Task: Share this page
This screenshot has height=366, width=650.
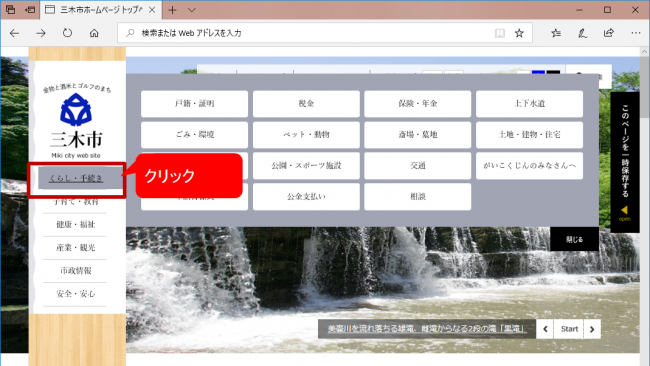Action: coord(609,33)
